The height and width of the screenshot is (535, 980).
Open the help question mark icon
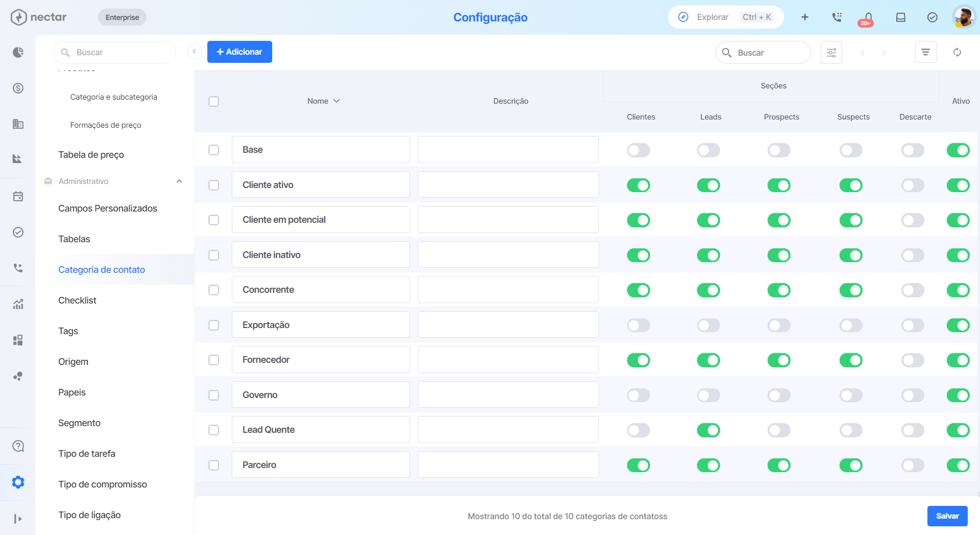pos(18,446)
